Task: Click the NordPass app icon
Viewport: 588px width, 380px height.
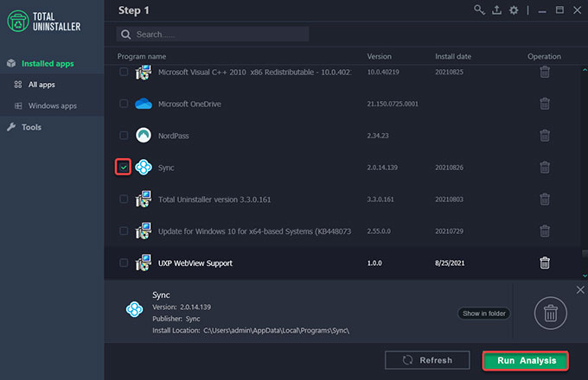Action: click(x=144, y=135)
